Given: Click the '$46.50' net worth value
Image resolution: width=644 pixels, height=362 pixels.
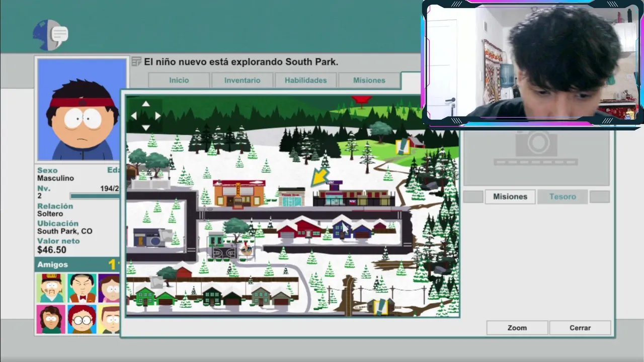Looking at the screenshot, I should (52, 250).
